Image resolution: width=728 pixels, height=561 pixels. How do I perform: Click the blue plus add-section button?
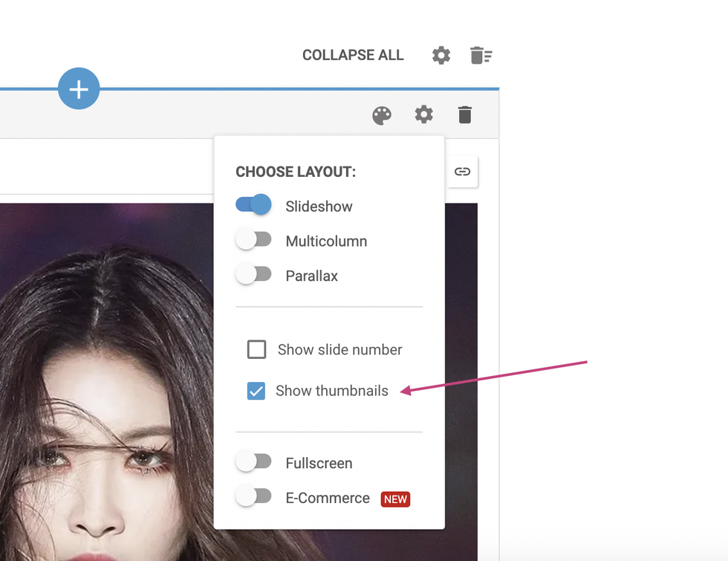coord(79,88)
